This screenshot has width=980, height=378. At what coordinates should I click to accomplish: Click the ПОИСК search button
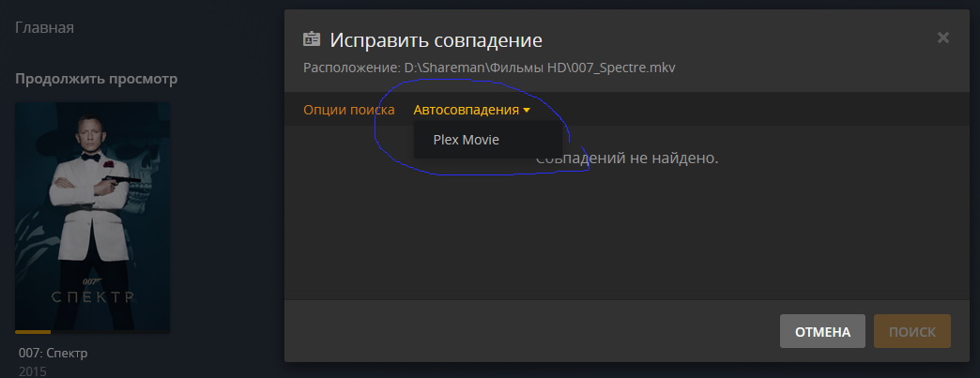(911, 331)
